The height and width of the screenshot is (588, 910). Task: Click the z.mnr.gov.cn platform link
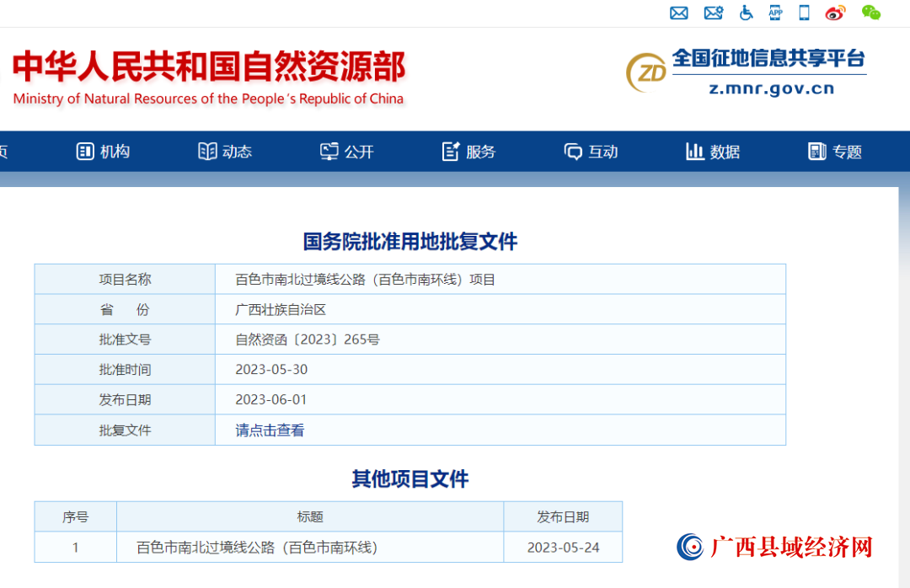tap(771, 88)
